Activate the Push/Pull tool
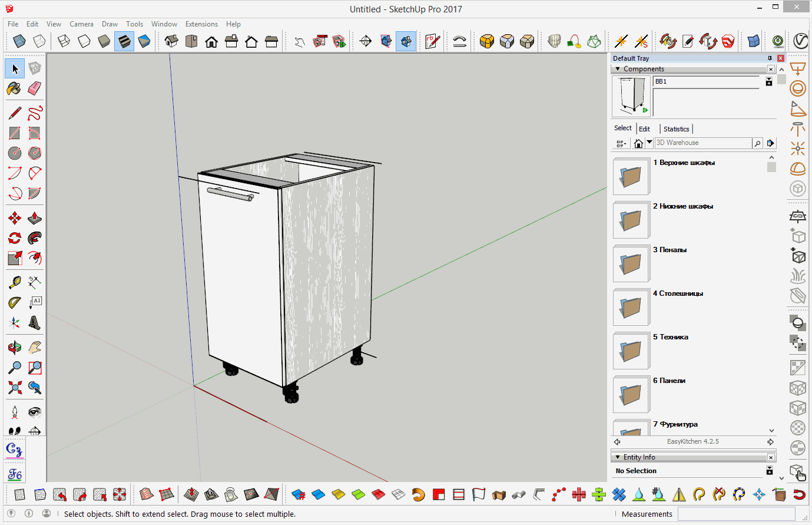The width and height of the screenshot is (812, 525). pyautogui.click(x=35, y=219)
